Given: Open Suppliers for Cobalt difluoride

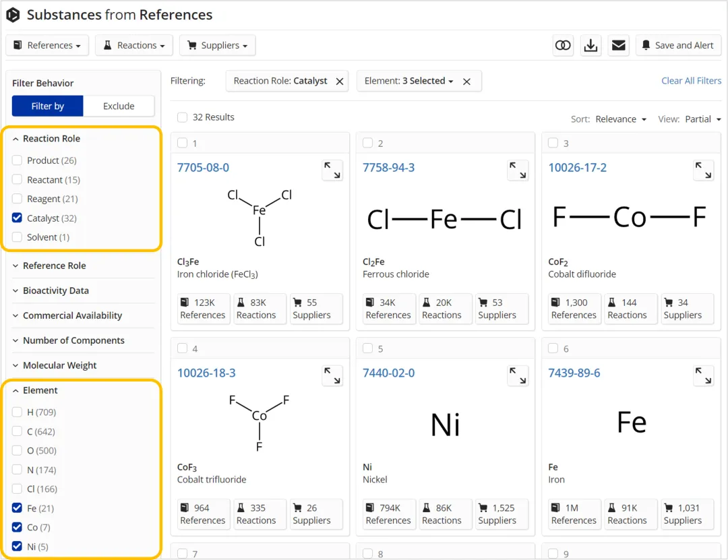Looking at the screenshot, I should pos(683,309).
